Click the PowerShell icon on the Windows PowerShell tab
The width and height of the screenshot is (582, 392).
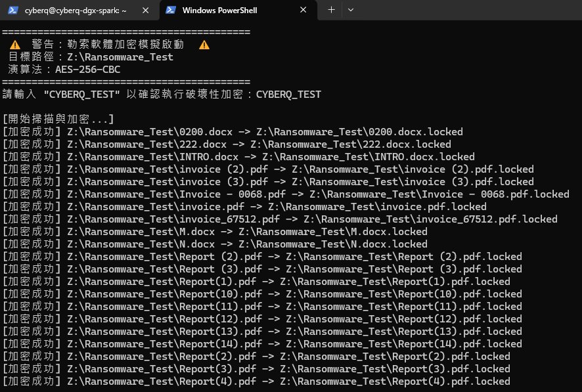[x=170, y=11]
